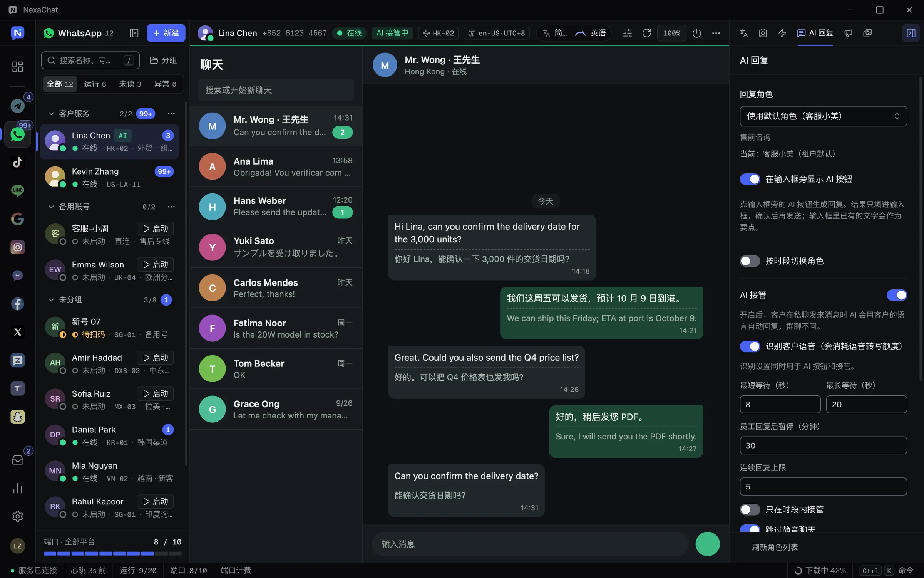Click the 100% zoom level control
The width and height of the screenshot is (924, 578).
(x=671, y=33)
